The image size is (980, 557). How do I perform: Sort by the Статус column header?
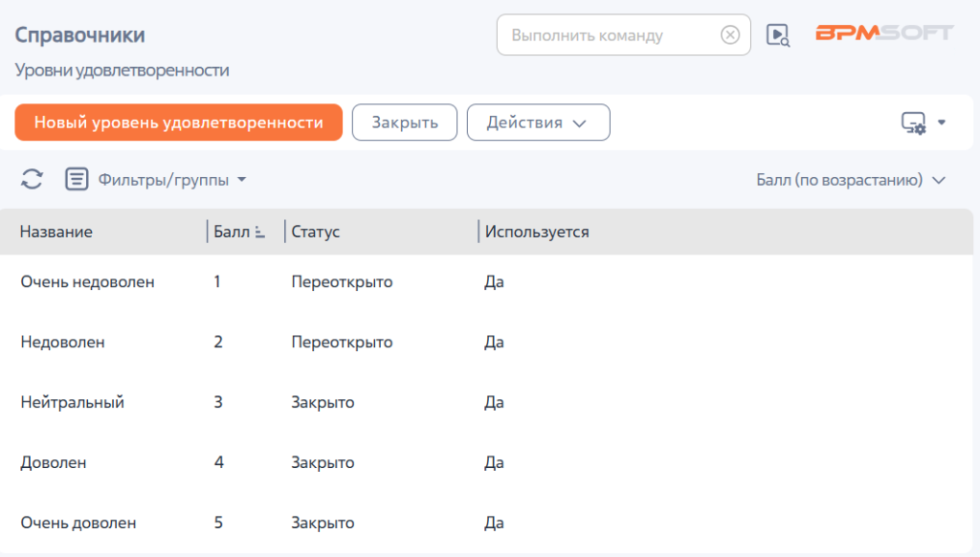(x=316, y=232)
